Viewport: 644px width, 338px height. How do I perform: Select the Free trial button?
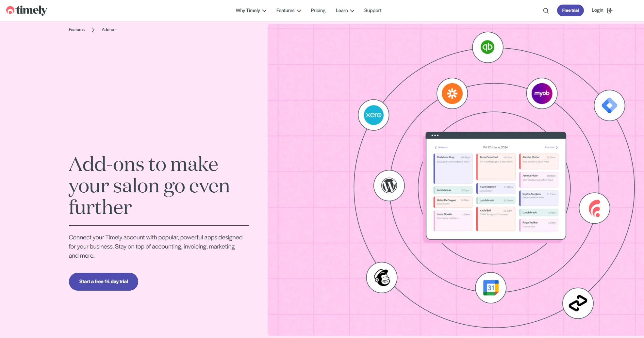570,10
